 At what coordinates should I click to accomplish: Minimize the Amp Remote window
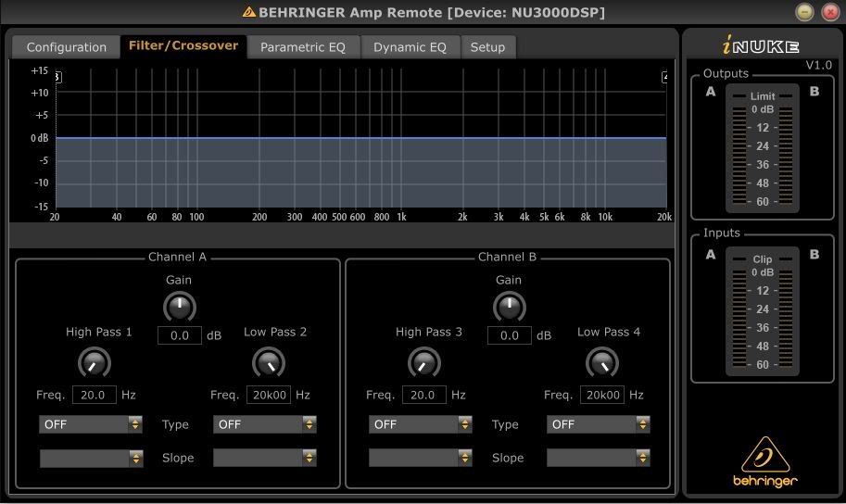[x=804, y=12]
